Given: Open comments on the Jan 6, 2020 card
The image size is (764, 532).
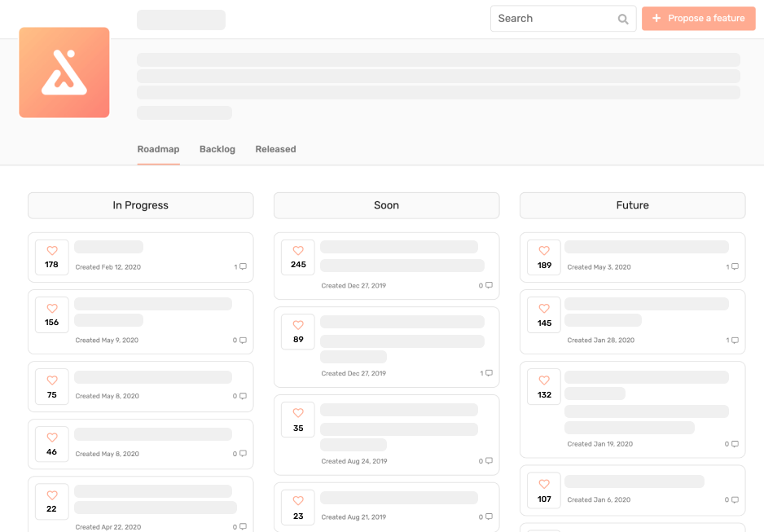Looking at the screenshot, I should coord(732,499).
